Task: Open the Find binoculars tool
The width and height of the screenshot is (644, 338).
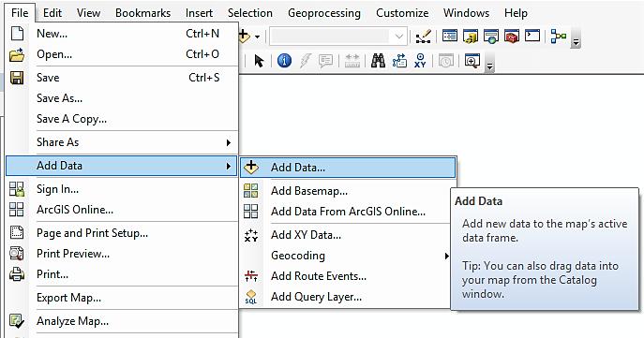Action: point(378,61)
